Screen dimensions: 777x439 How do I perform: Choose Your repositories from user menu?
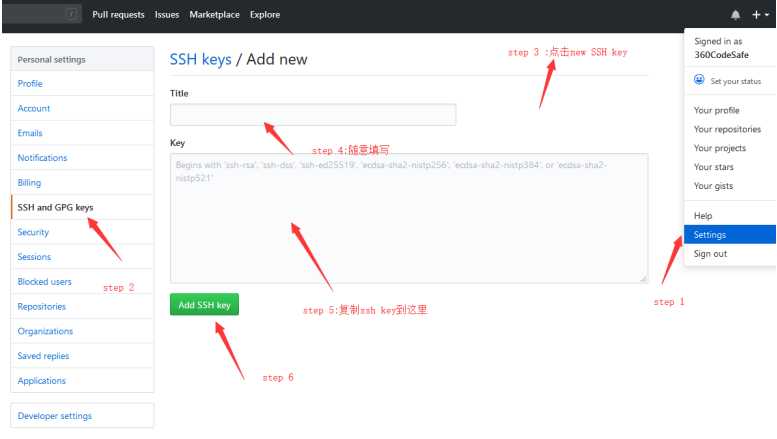pos(730,129)
